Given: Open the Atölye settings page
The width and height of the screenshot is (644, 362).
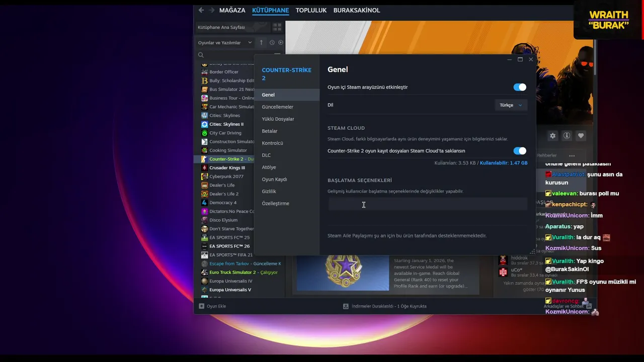Looking at the screenshot, I should click(x=287, y=167).
